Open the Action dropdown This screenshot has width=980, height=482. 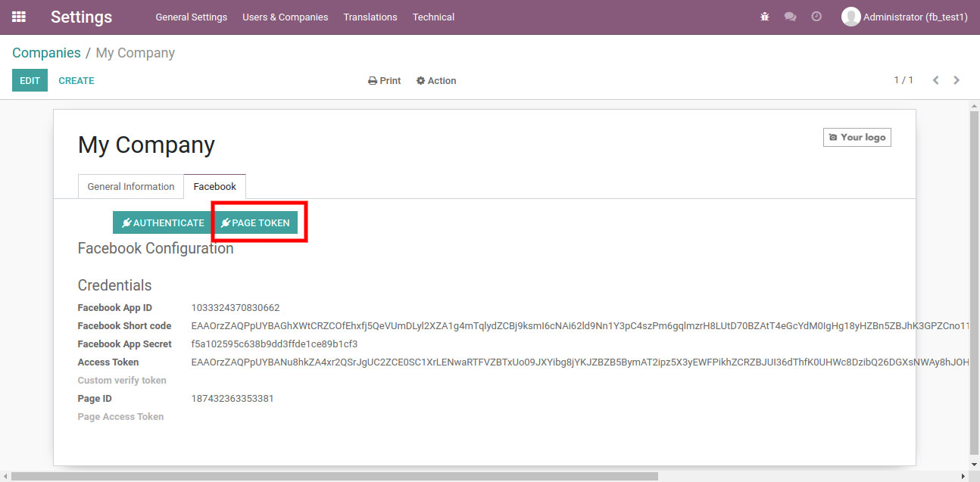pyautogui.click(x=436, y=81)
